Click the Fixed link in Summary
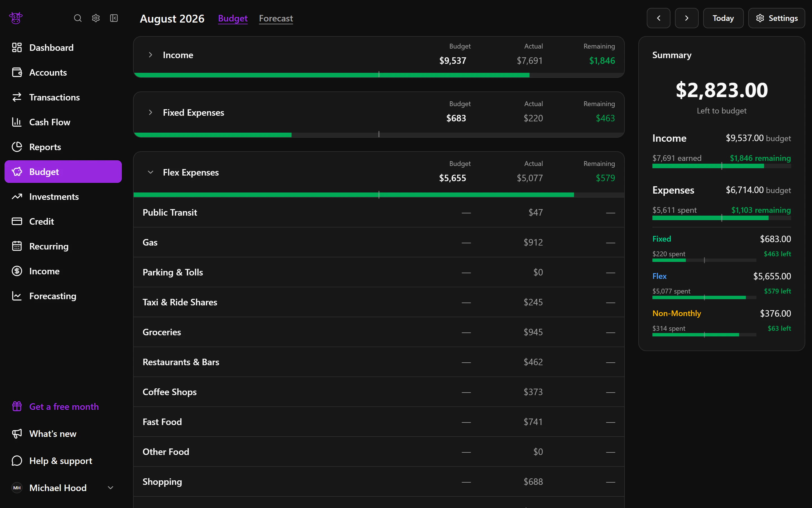Image resolution: width=812 pixels, height=508 pixels. [661, 239]
